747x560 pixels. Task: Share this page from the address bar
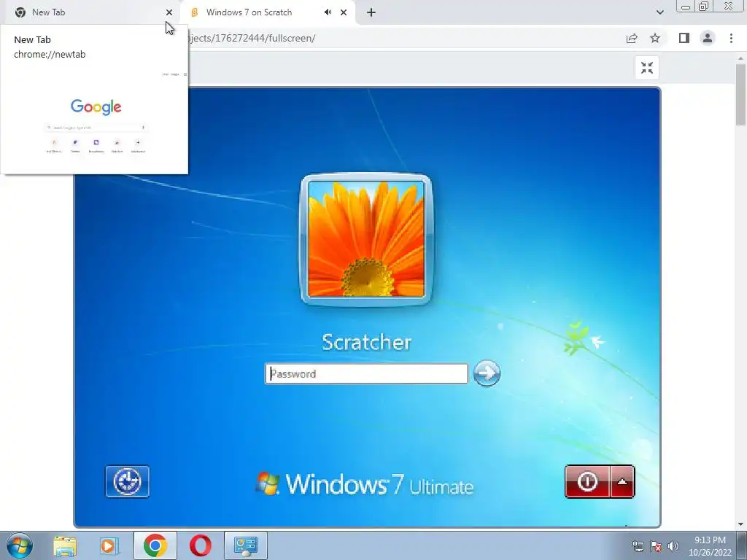(632, 38)
